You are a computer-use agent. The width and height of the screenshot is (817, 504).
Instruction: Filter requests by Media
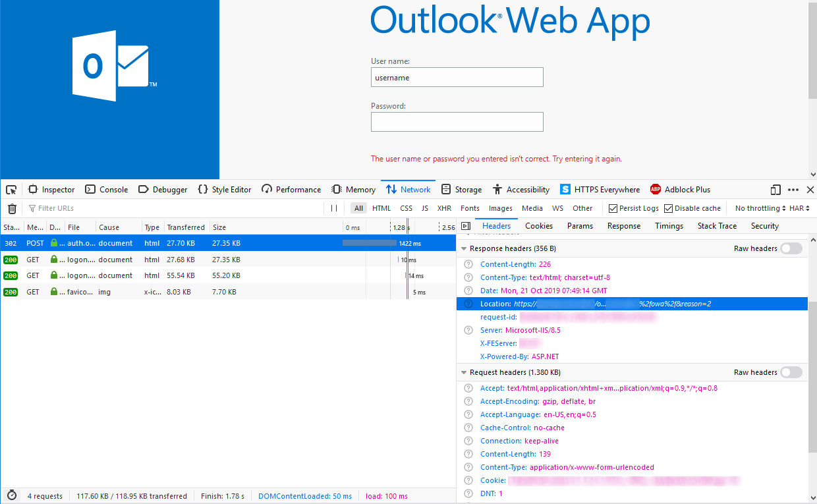532,208
